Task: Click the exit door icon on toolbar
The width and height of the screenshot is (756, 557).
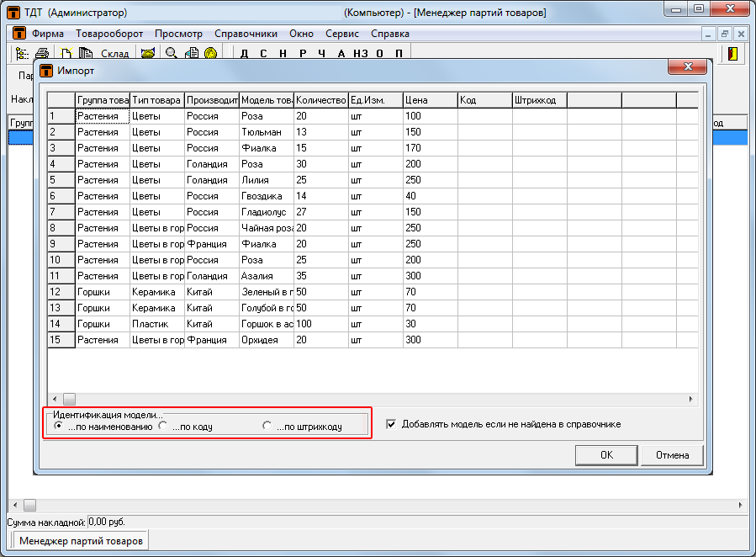Action: (732, 54)
